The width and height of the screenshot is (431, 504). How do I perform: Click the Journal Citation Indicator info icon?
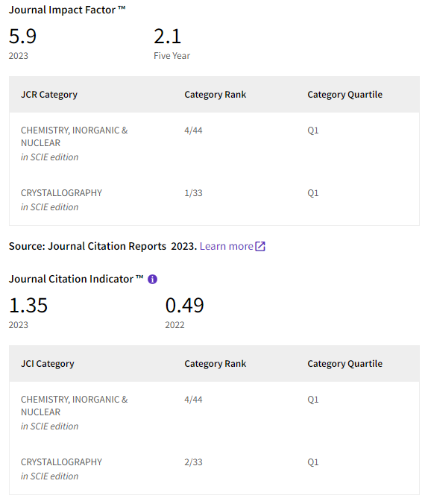pos(152,279)
